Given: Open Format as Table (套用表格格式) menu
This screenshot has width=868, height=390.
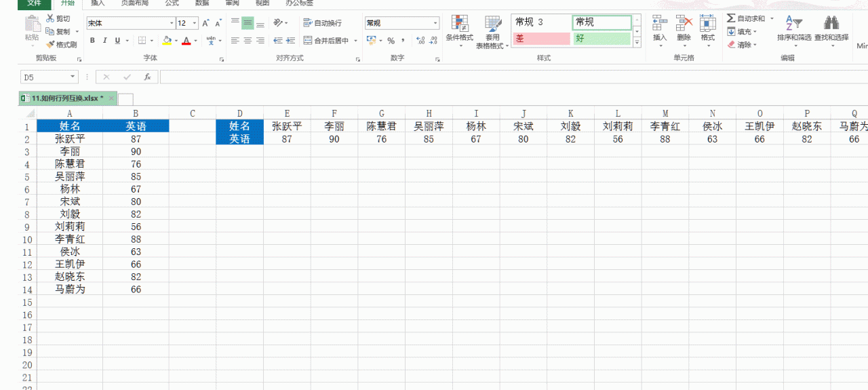Looking at the screenshot, I should pyautogui.click(x=492, y=32).
